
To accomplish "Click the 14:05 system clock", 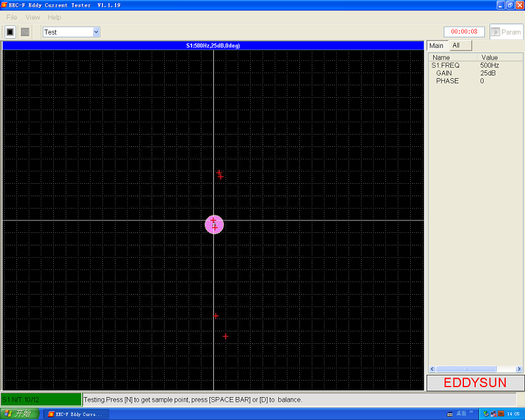I will (513, 414).
